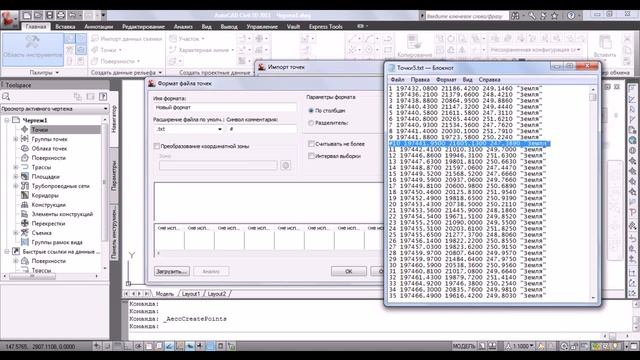Enable the Считывать не более checkbox
Viewport: 640px width, 360px height.
pyautogui.click(x=311, y=144)
